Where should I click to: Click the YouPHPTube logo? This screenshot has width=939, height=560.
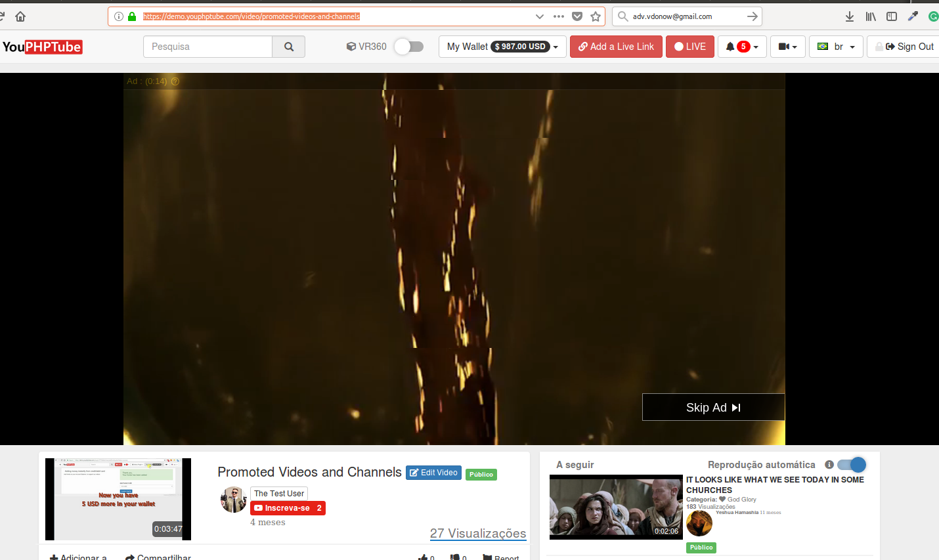click(42, 47)
